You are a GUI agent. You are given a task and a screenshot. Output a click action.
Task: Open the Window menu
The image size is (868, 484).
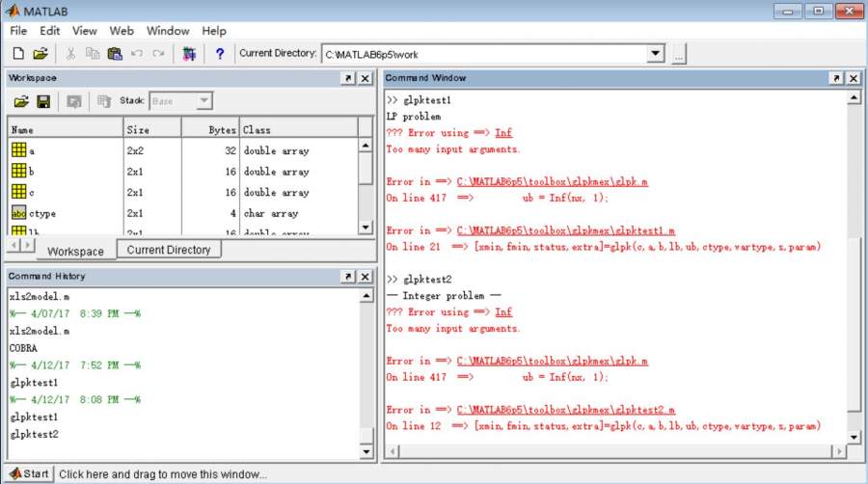coord(168,31)
